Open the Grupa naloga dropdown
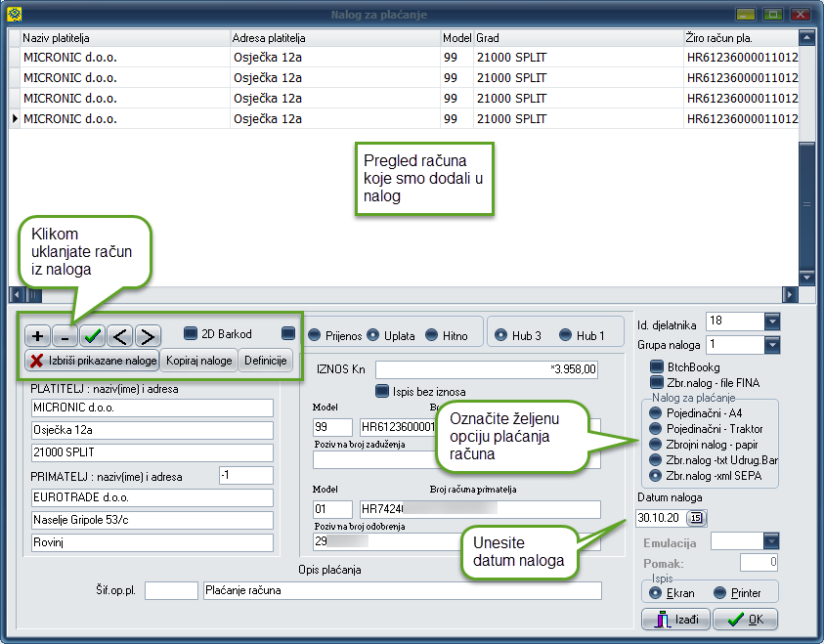824x644 pixels. [771, 344]
